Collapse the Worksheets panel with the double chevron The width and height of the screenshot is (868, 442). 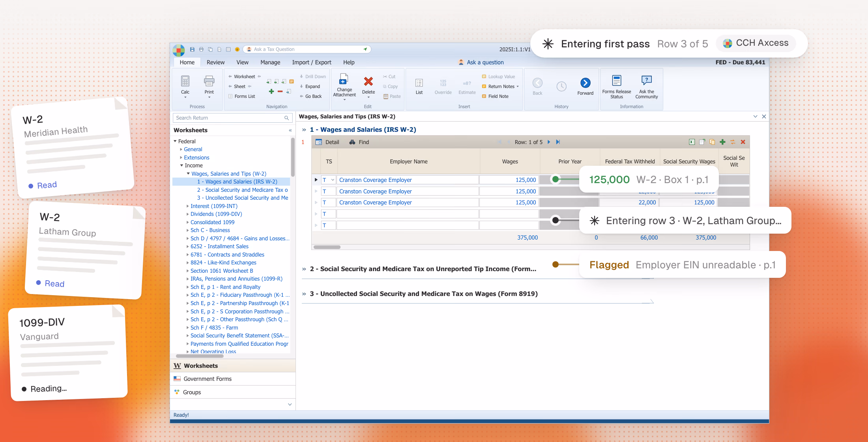pyautogui.click(x=290, y=130)
